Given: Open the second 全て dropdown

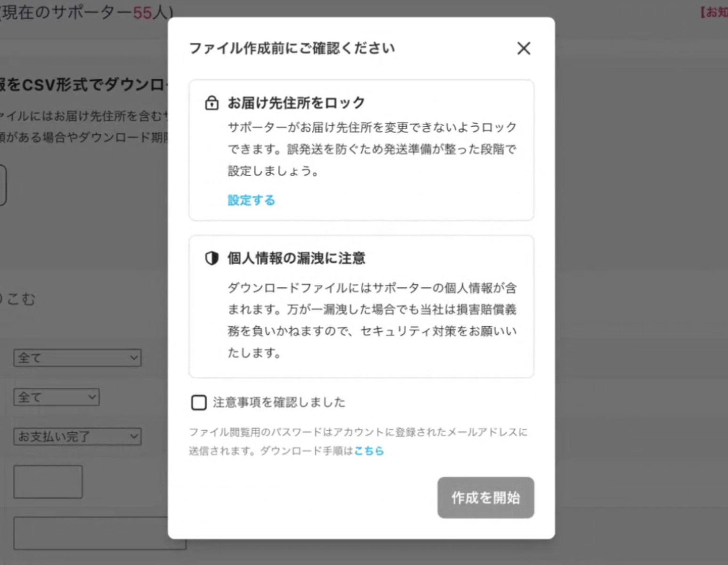Looking at the screenshot, I should 57,397.
